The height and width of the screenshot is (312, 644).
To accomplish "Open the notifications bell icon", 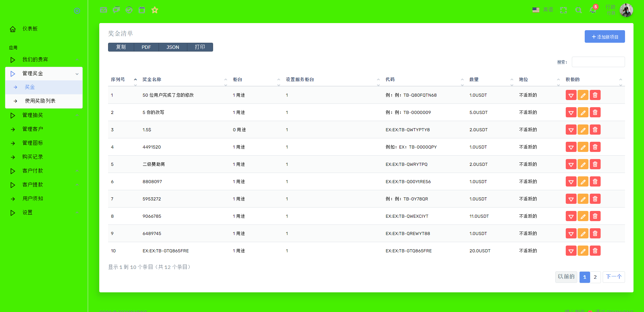I will click(593, 10).
